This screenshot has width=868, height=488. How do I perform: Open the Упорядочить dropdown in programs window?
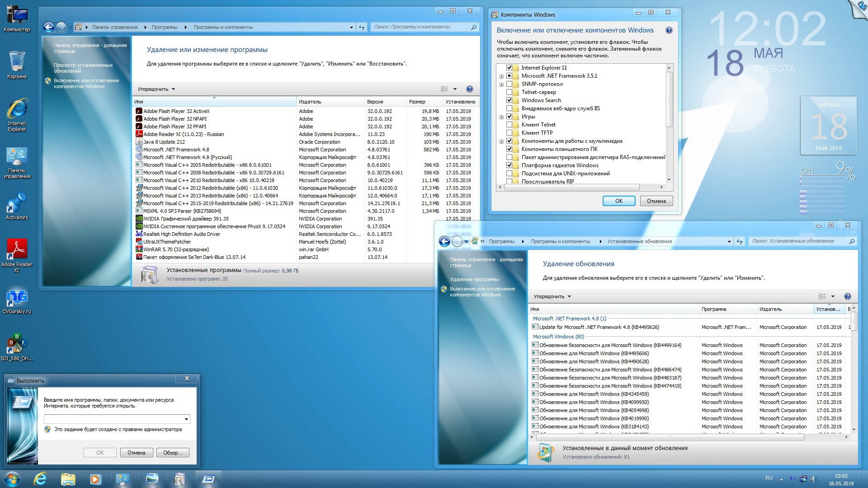coord(156,89)
